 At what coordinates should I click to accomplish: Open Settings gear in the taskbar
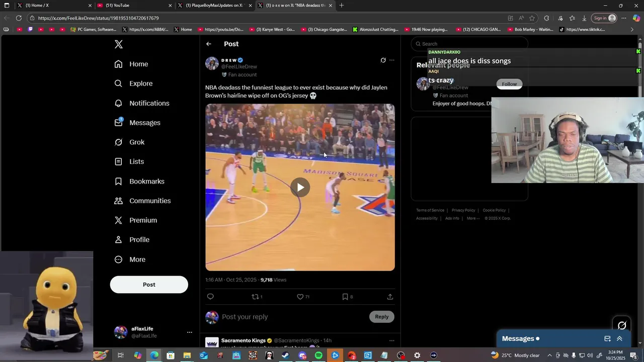coord(417,355)
